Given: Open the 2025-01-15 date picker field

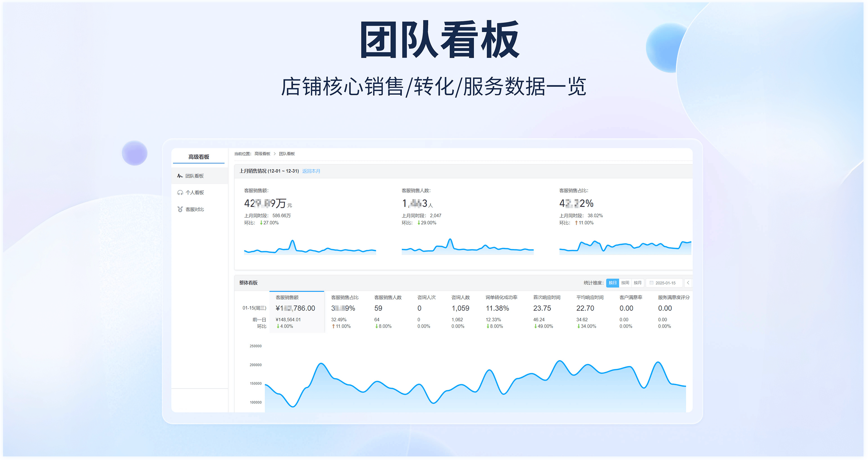Looking at the screenshot, I should pyautogui.click(x=665, y=283).
